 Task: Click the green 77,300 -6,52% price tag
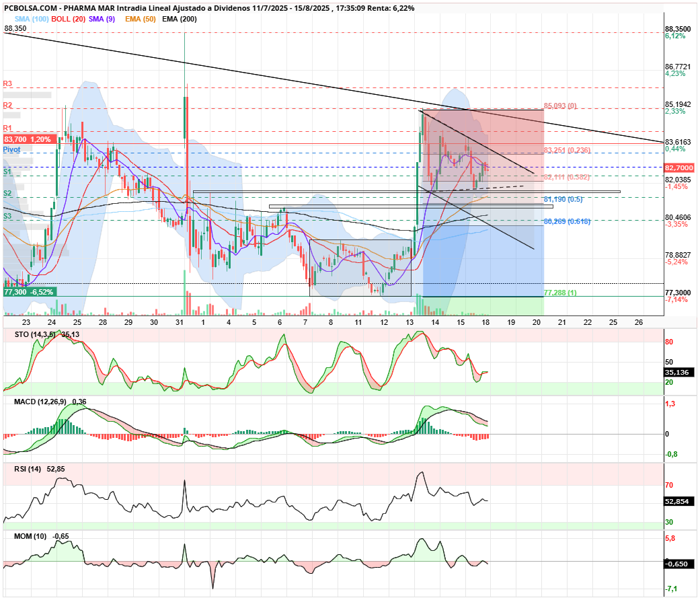pos(30,292)
